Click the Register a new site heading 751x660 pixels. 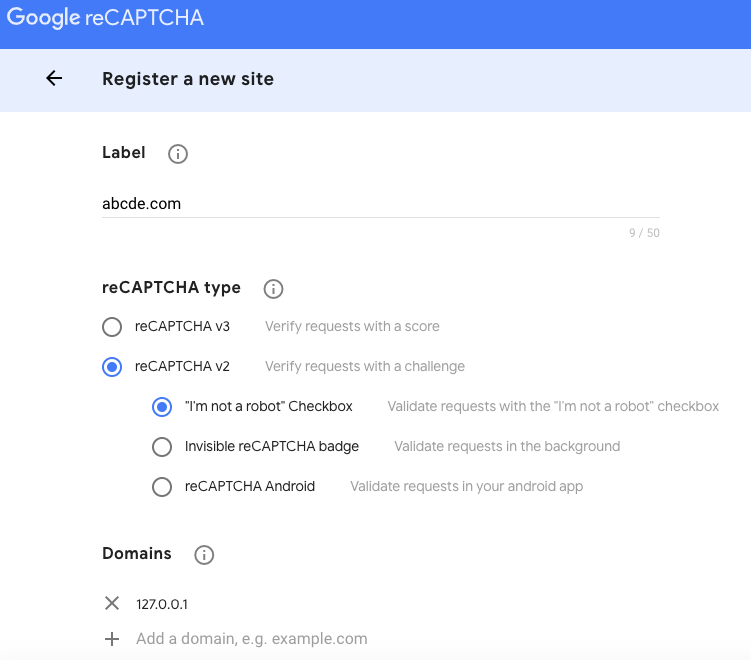(x=188, y=79)
